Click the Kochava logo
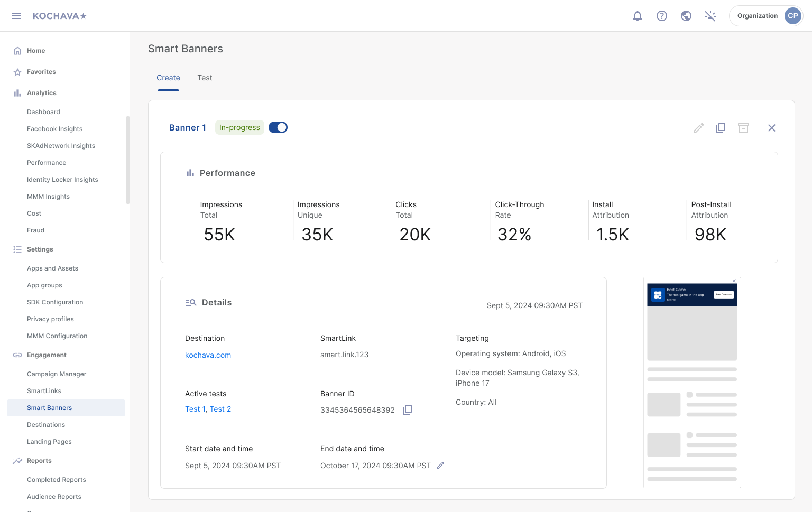The height and width of the screenshot is (512, 812). click(x=60, y=16)
